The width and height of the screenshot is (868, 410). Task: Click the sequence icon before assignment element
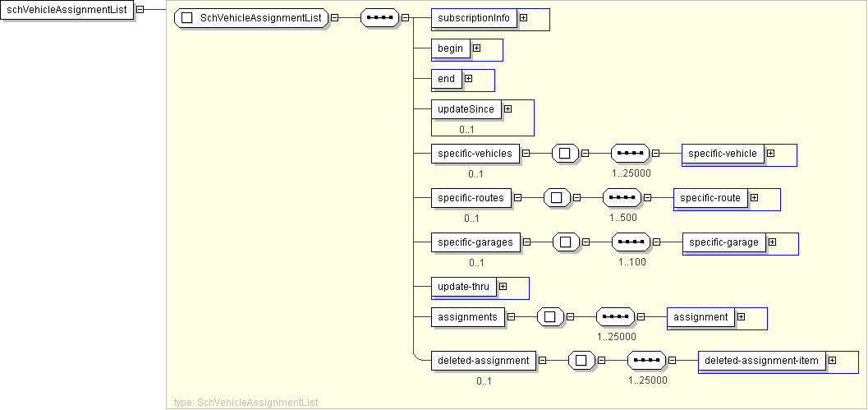(x=615, y=317)
